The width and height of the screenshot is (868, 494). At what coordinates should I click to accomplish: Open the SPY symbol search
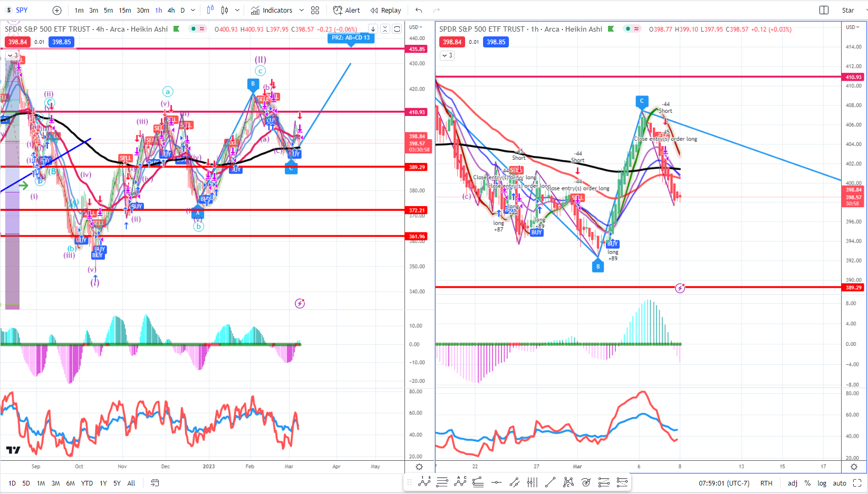pyautogui.click(x=22, y=10)
